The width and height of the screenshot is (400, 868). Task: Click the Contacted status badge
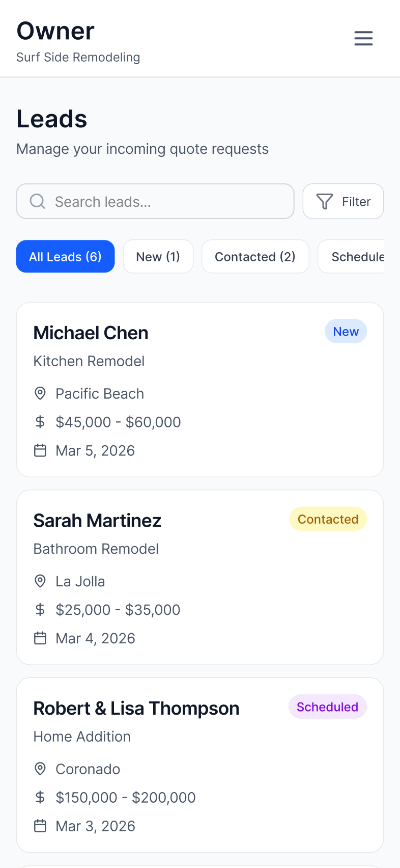328,519
